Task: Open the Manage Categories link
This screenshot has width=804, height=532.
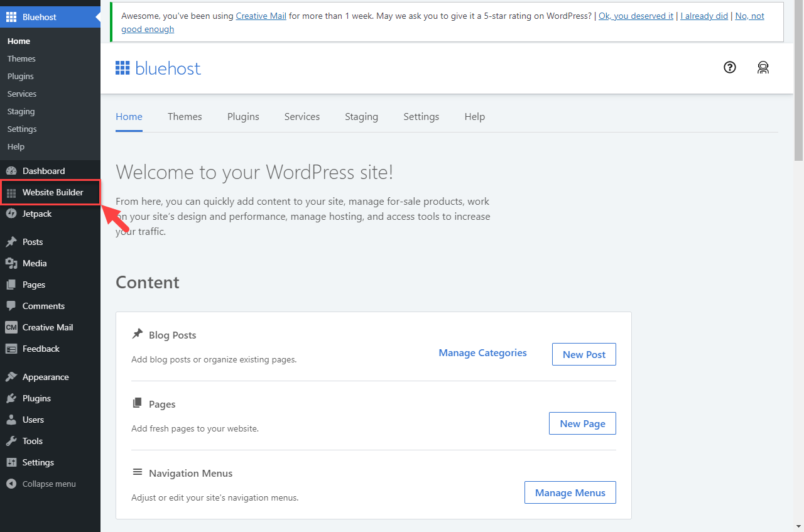Action: 482,353
